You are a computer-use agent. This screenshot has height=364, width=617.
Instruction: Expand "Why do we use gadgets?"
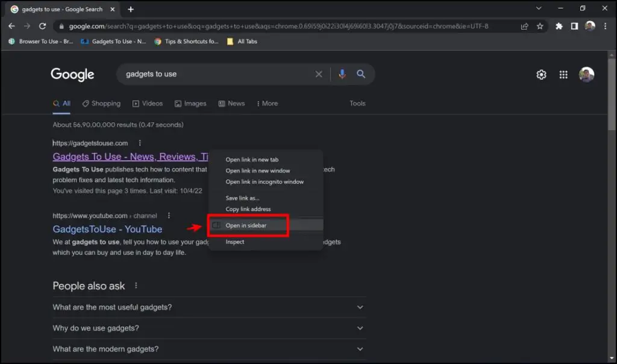360,328
